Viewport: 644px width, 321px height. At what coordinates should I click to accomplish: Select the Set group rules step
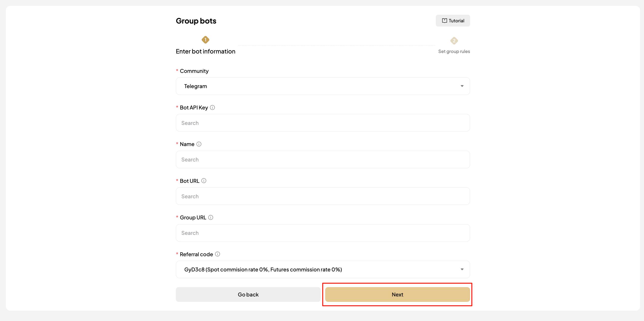pos(454,51)
